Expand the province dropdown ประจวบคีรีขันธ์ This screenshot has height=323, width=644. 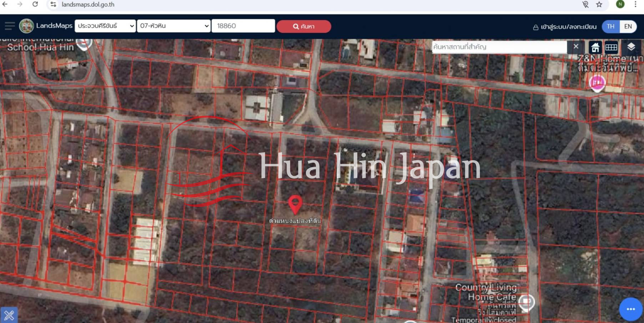[105, 26]
